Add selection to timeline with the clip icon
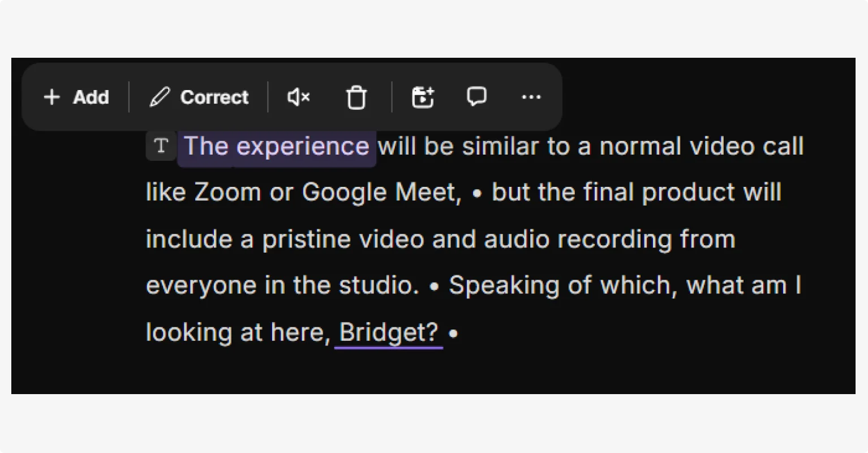The image size is (868, 453). click(422, 97)
